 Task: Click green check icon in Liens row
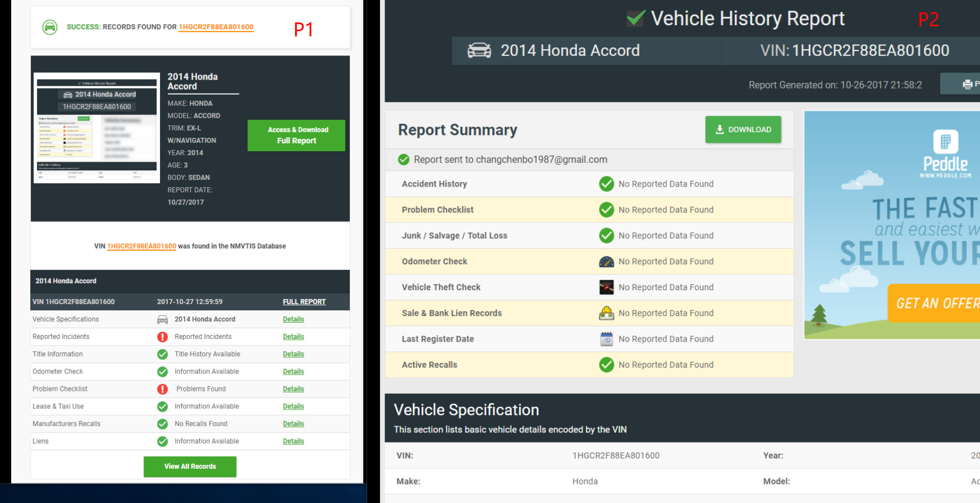coord(162,441)
